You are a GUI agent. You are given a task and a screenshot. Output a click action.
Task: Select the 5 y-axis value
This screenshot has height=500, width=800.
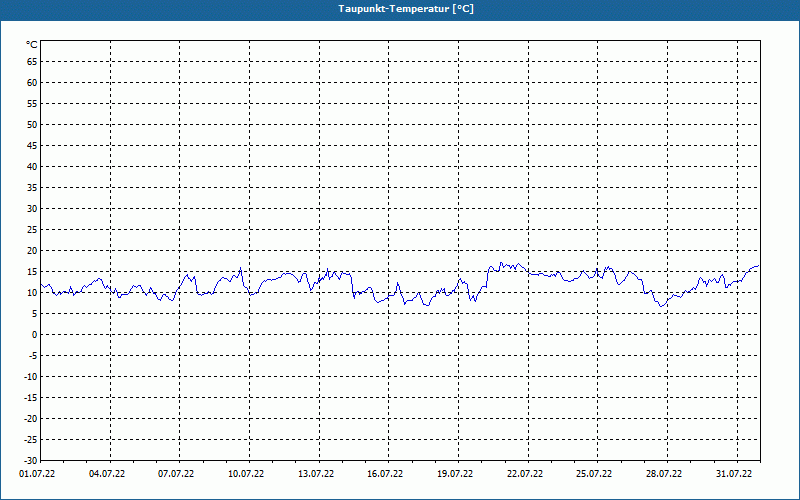point(35,314)
